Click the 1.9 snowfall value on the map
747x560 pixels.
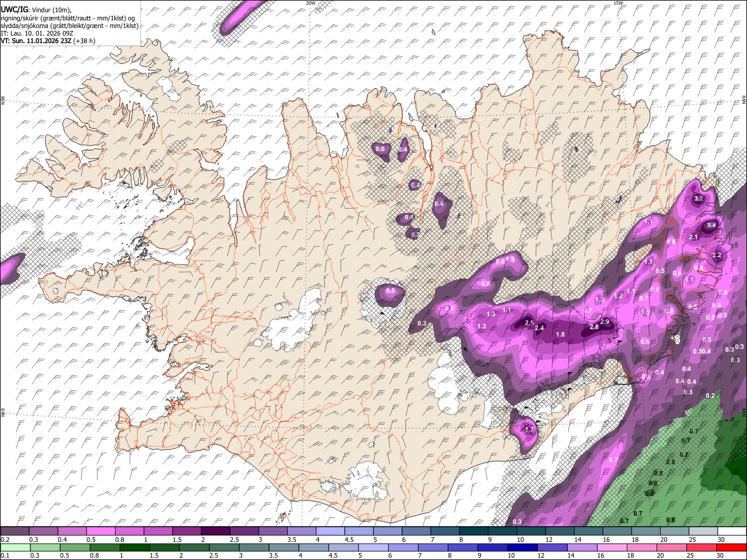[648, 262]
